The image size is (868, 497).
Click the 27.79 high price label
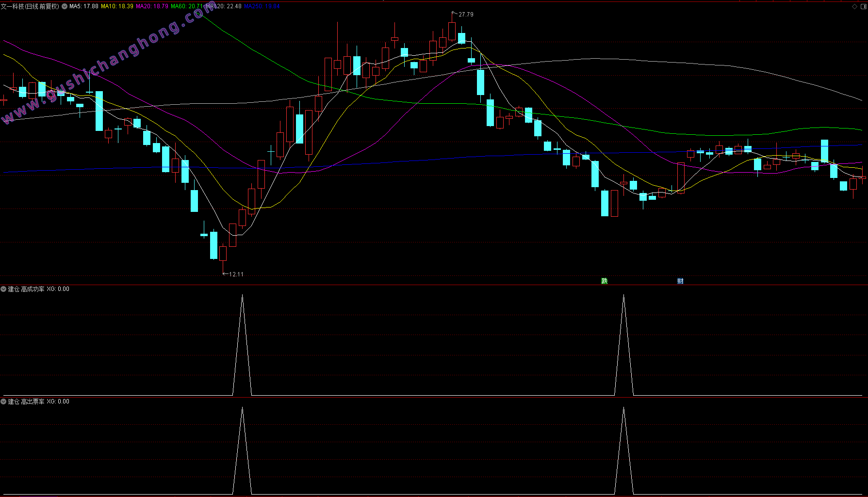coord(466,15)
